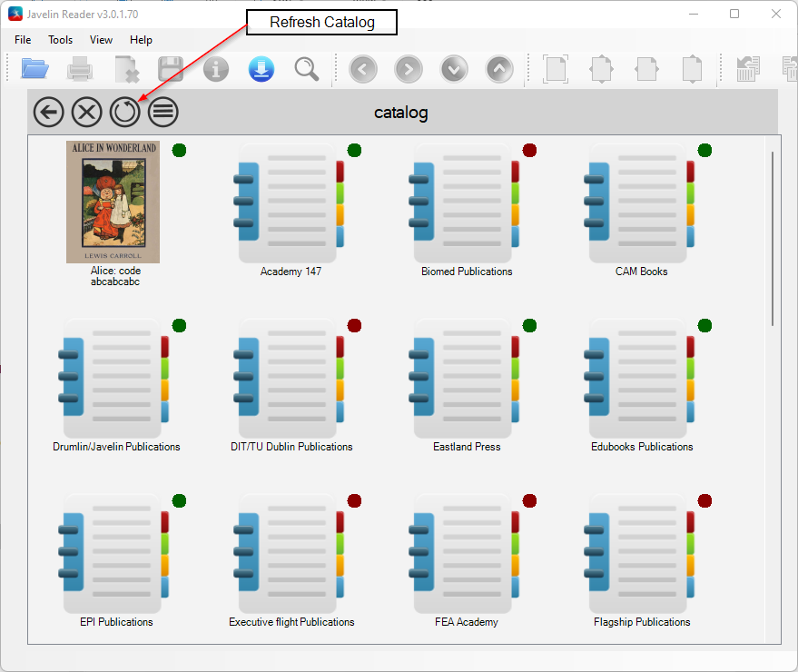Click the open file folder icon
The width and height of the screenshot is (798, 672).
[x=34, y=69]
